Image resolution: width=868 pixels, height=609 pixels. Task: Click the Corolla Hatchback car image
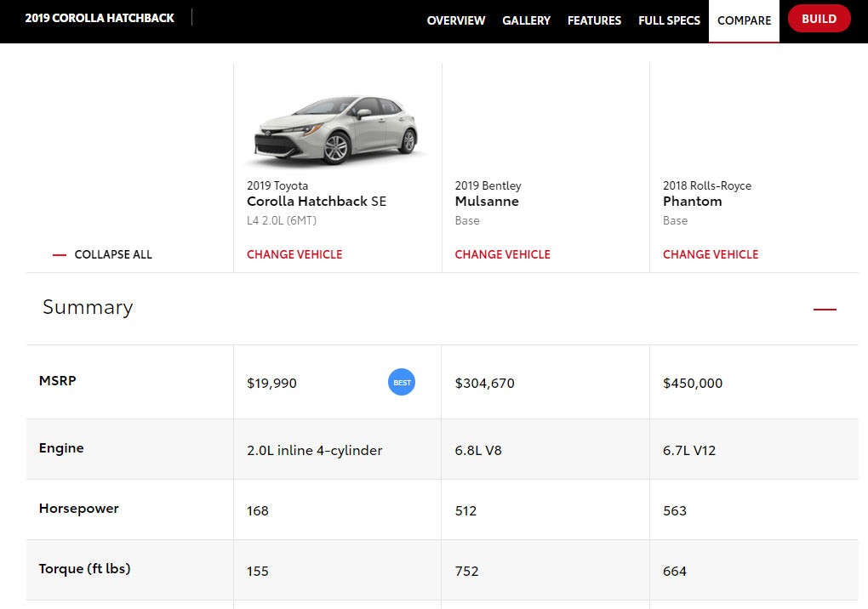click(x=337, y=130)
